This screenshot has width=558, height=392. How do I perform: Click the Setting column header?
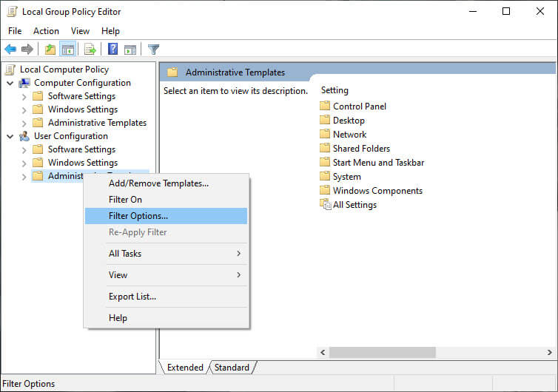pos(335,90)
